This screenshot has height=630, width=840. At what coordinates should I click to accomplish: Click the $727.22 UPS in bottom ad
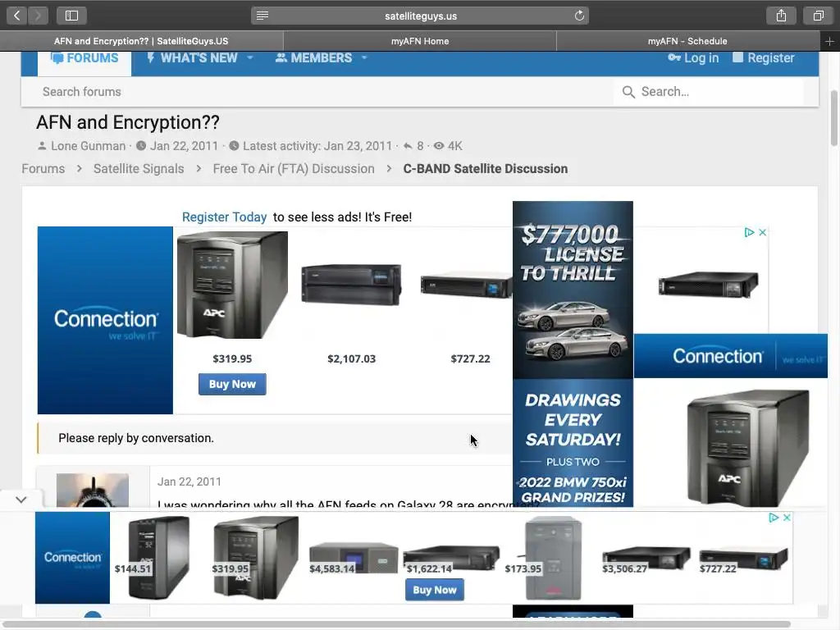click(743, 559)
